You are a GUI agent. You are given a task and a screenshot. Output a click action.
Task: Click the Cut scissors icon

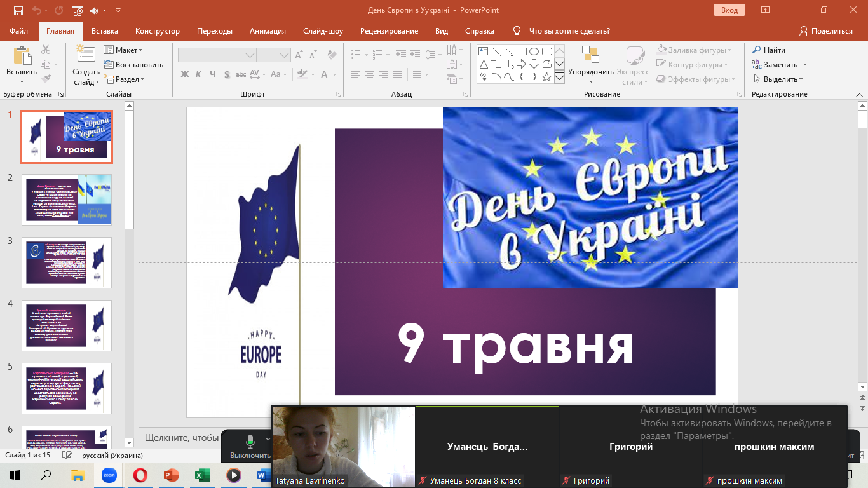pos(46,50)
